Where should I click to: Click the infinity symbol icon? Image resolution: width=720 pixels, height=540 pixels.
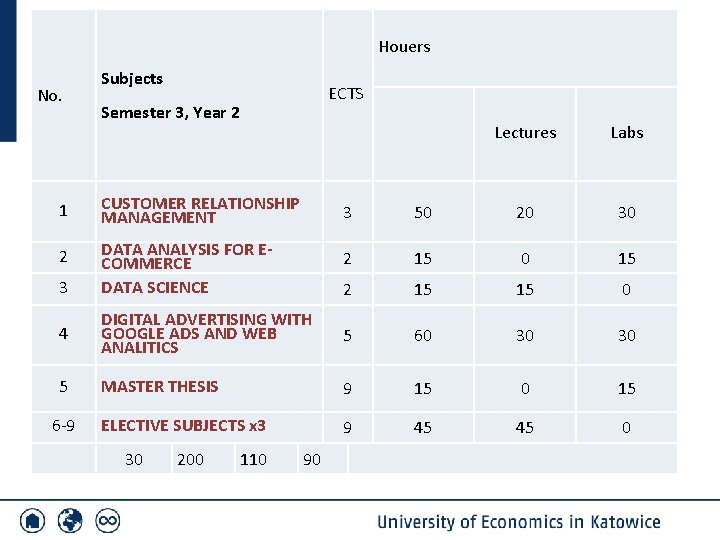click(107, 521)
